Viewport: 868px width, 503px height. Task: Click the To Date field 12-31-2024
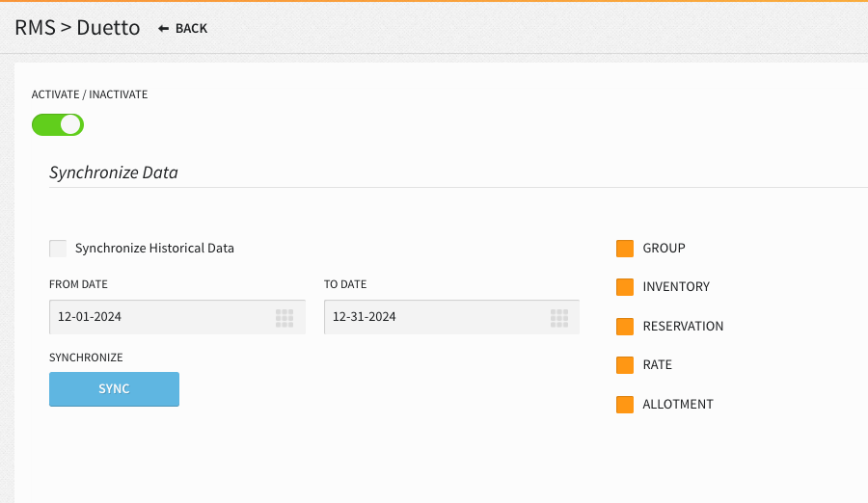coord(451,317)
